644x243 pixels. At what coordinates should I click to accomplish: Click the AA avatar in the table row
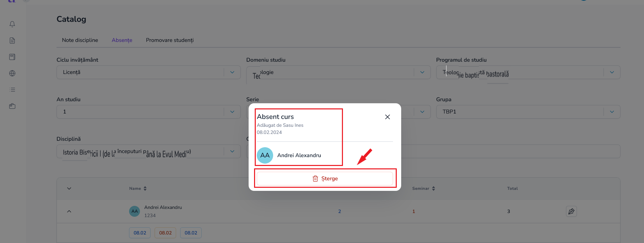pyautogui.click(x=135, y=211)
